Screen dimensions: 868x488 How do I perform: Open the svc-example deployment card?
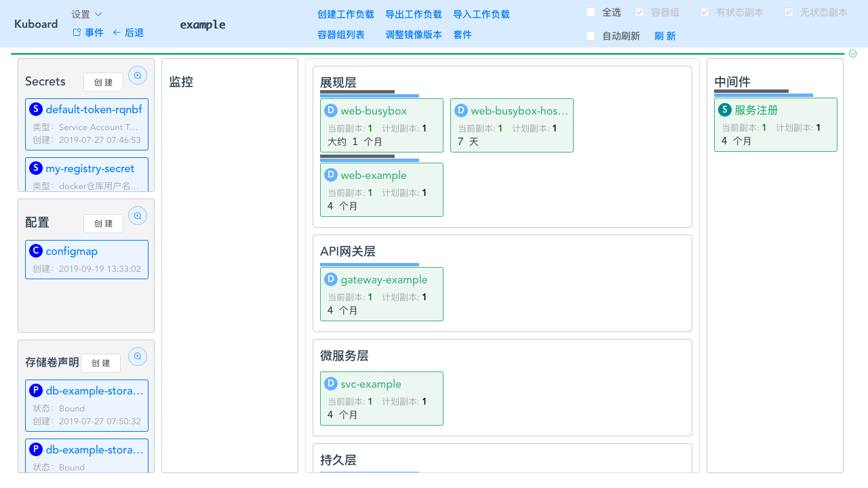point(381,399)
